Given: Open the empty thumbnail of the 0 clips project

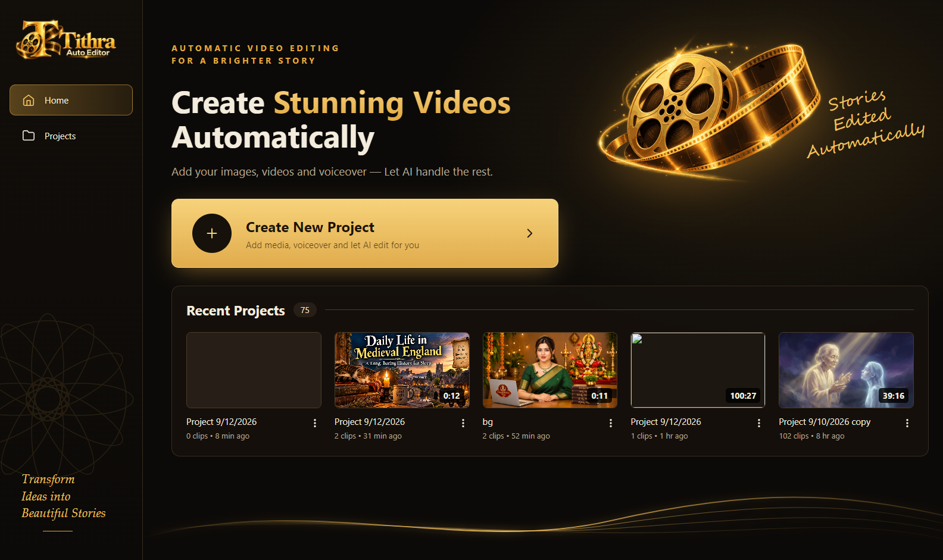Looking at the screenshot, I should tap(254, 370).
